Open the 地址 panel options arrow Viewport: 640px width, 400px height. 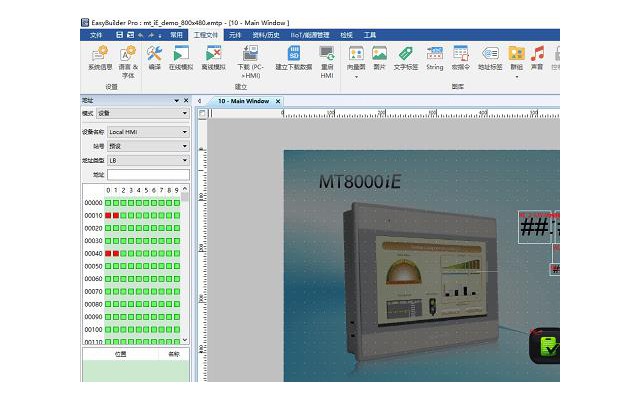coord(176,100)
